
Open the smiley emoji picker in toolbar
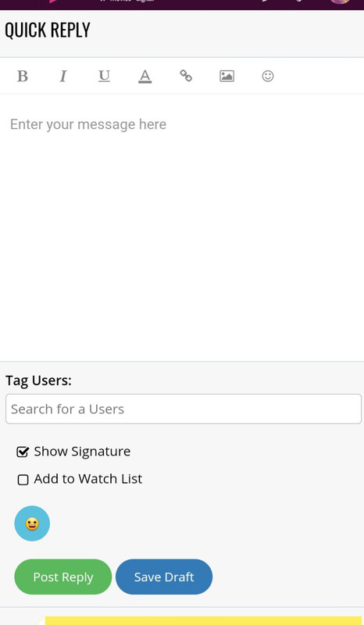click(x=267, y=76)
